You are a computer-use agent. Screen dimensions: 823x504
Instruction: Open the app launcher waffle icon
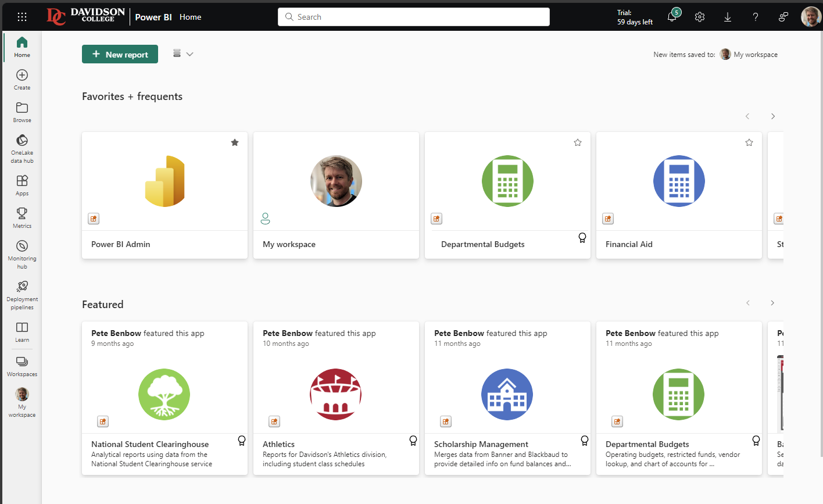[x=22, y=17]
